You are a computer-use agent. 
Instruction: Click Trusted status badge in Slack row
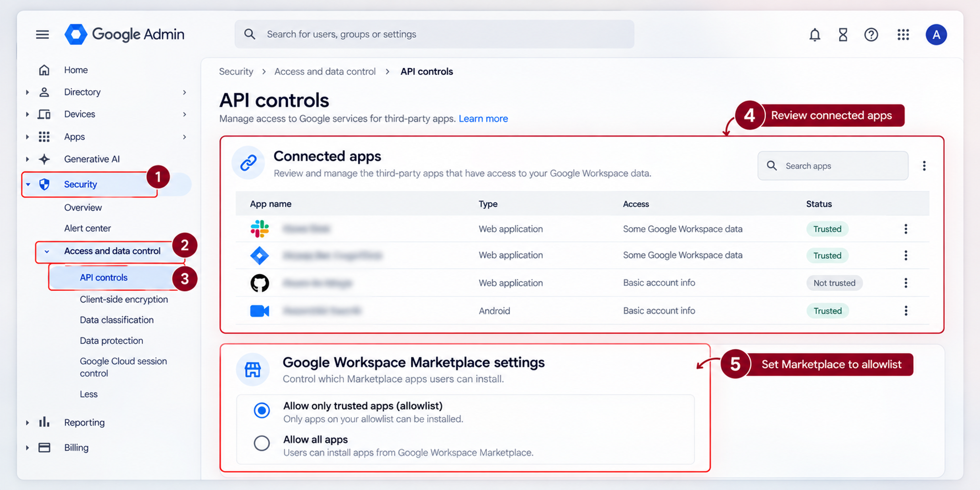(x=827, y=229)
